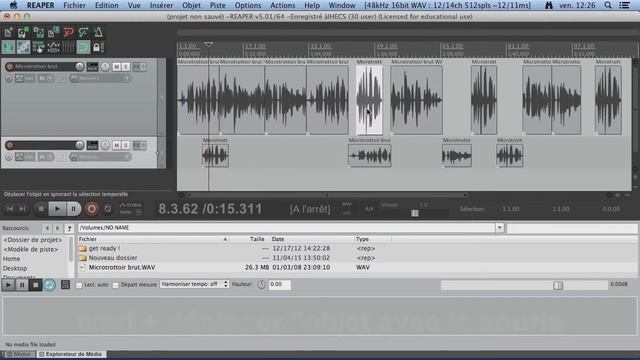Open FX of the unnamed second track

click(137, 145)
